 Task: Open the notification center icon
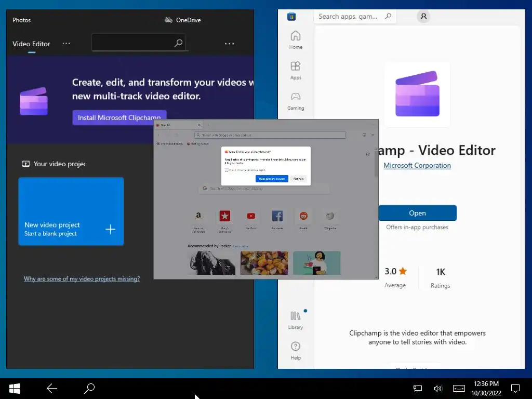pos(515,389)
